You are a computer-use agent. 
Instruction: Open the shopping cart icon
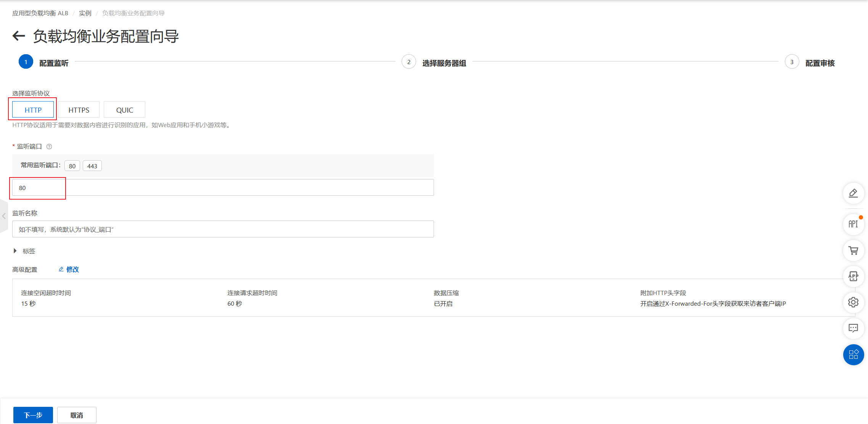[853, 251]
